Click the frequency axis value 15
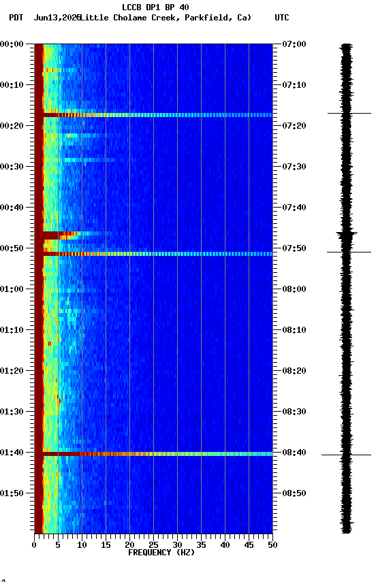The image size is (376, 588). tap(106, 545)
